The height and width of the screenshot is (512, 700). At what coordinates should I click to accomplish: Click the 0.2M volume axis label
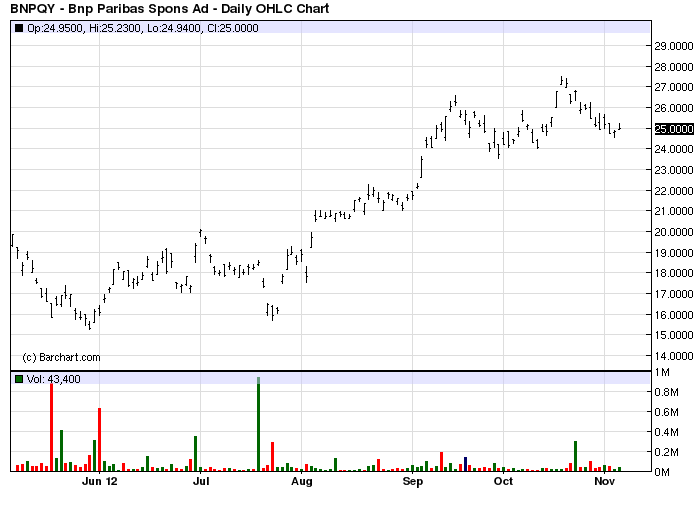click(666, 452)
